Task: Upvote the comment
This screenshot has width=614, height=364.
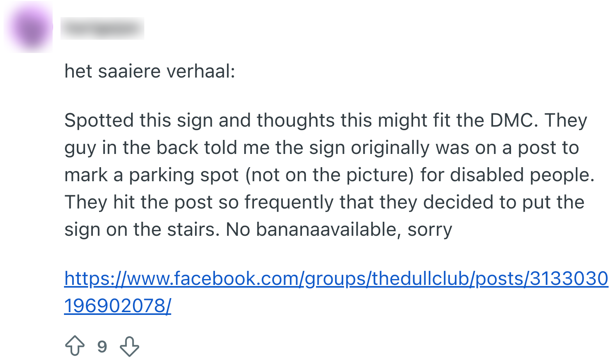Action: tap(75, 346)
